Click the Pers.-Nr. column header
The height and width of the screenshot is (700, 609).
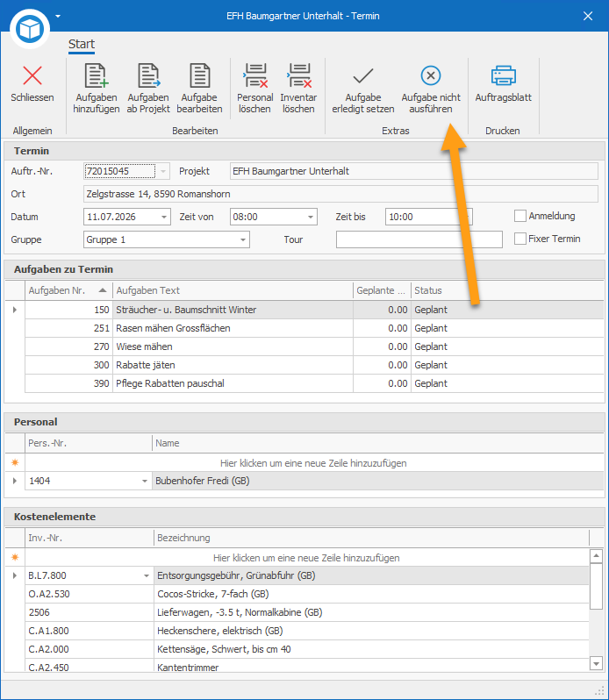89,443
